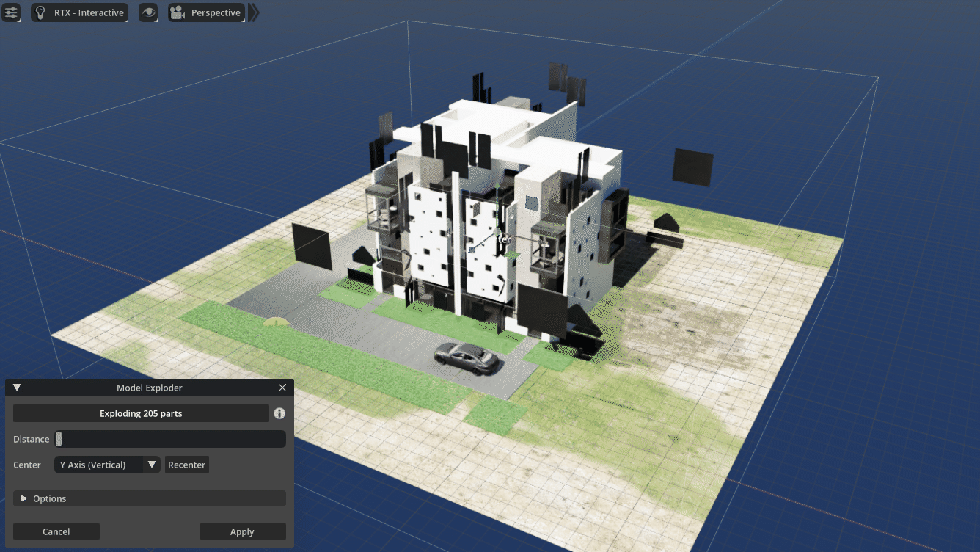The height and width of the screenshot is (552, 980).
Task: Click the Distance slider handle
Action: [59, 439]
